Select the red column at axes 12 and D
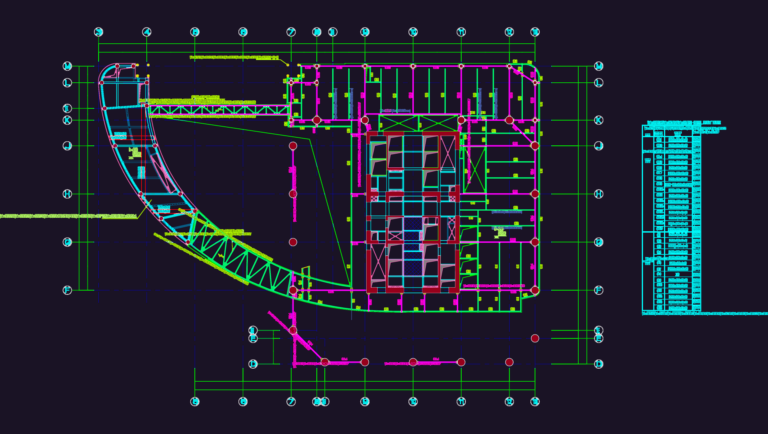Image resolution: width=768 pixels, height=434 pixels. pyautogui.click(x=509, y=362)
